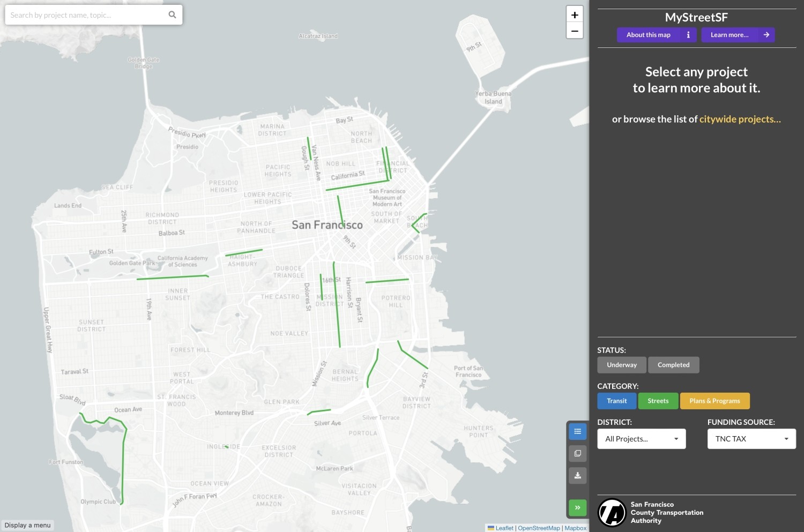Click the Fort Funston map label
Screen dimensions: 804x532
tap(66, 462)
